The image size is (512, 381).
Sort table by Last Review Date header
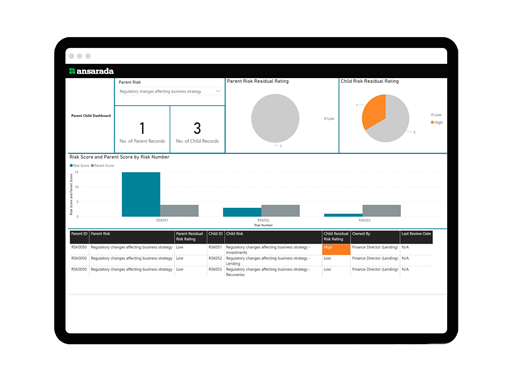(416, 237)
